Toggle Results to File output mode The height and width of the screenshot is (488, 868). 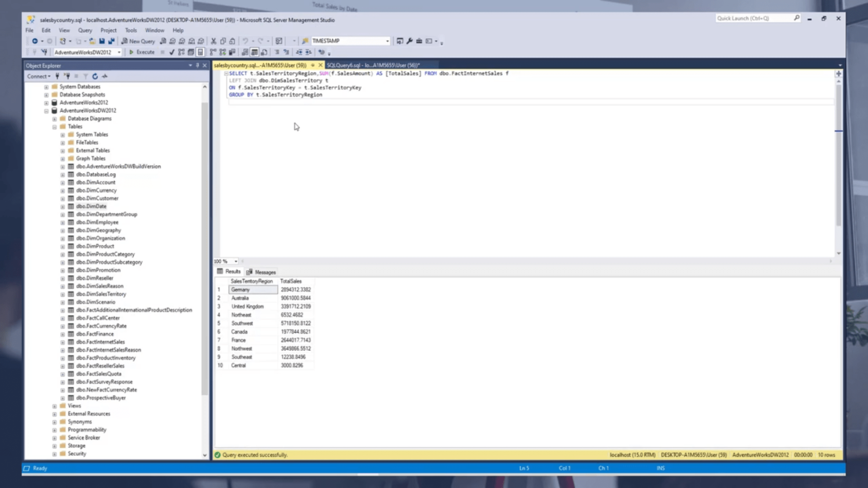pyautogui.click(x=264, y=52)
